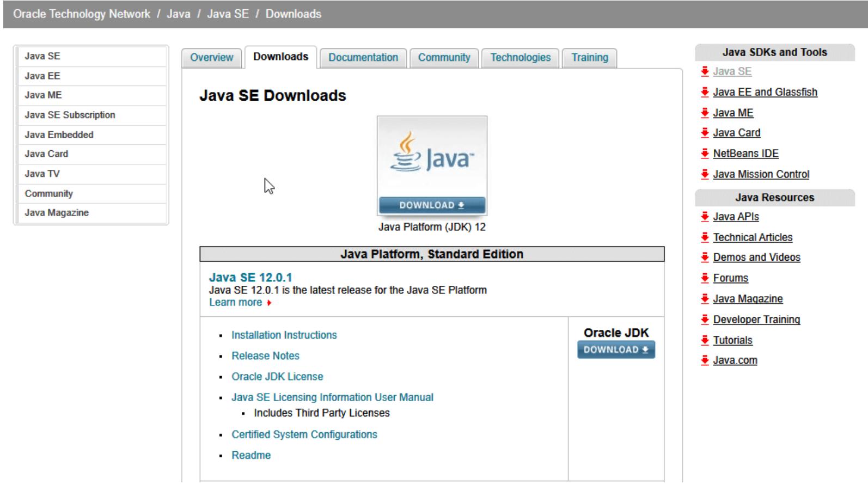
Task: Open Java Magazine link under Java Resources
Action: [748, 299]
